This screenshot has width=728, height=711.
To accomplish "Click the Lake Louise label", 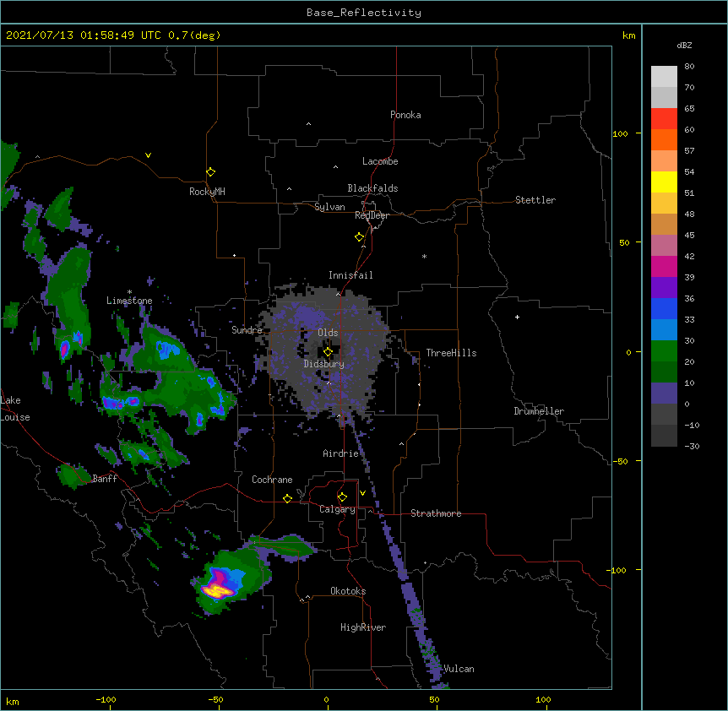I will pos(14,409).
